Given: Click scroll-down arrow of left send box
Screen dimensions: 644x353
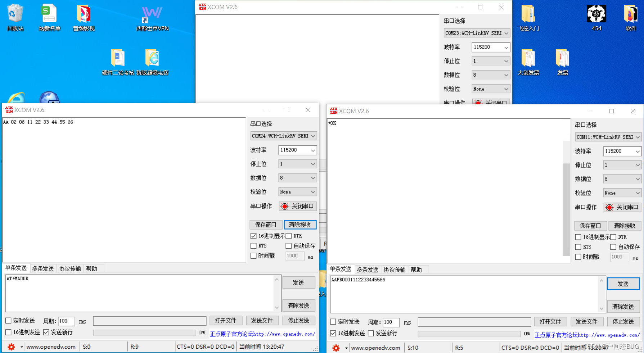Looking at the screenshot, I should coord(277,308).
